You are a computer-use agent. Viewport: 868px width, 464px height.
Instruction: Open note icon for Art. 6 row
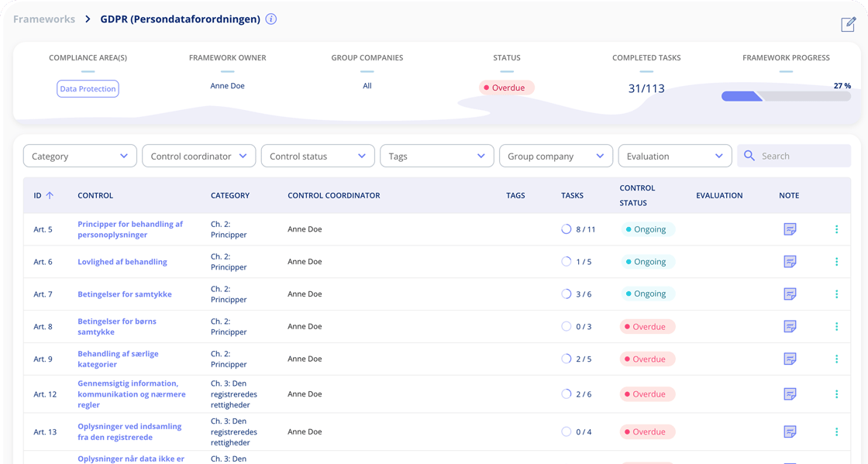pos(790,262)
